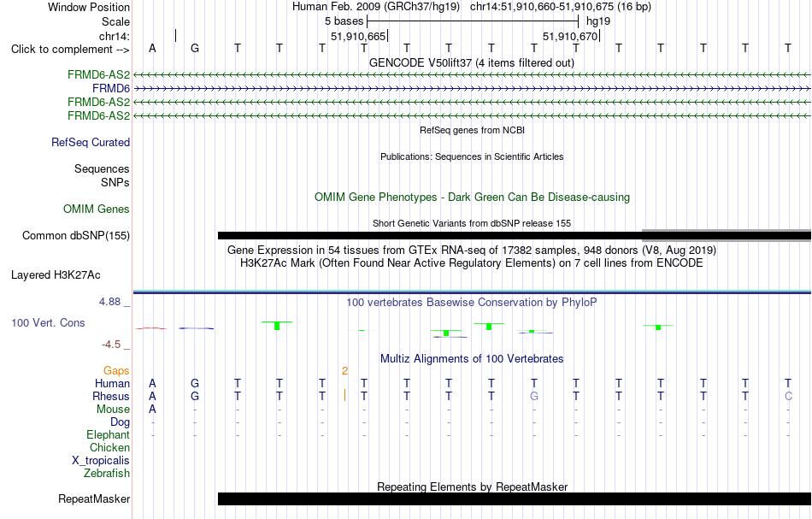Click the chr14: ruler label
The height and width of the screenshot is (519, 812).
(x=115, y=36)
